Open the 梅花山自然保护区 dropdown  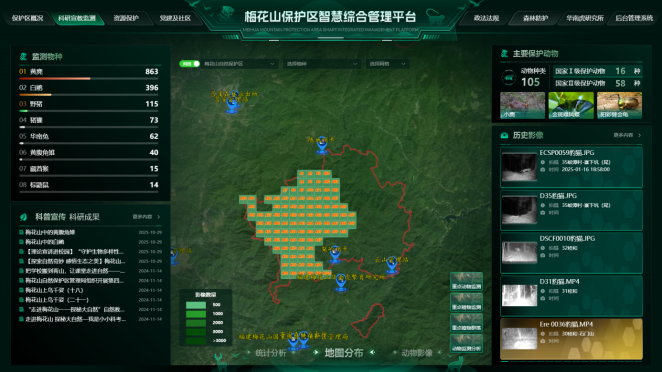[239, 64]
